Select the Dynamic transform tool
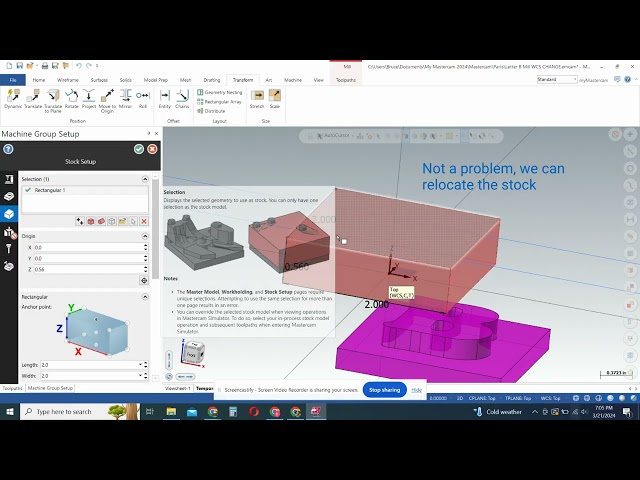Viewport: 640px width, 480px height. tap(13, 99)
